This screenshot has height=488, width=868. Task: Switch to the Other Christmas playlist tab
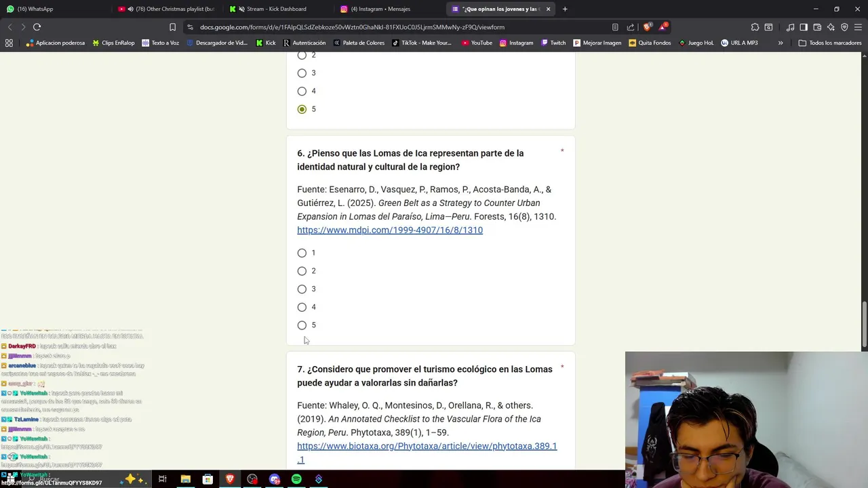[x=166, y=9]
